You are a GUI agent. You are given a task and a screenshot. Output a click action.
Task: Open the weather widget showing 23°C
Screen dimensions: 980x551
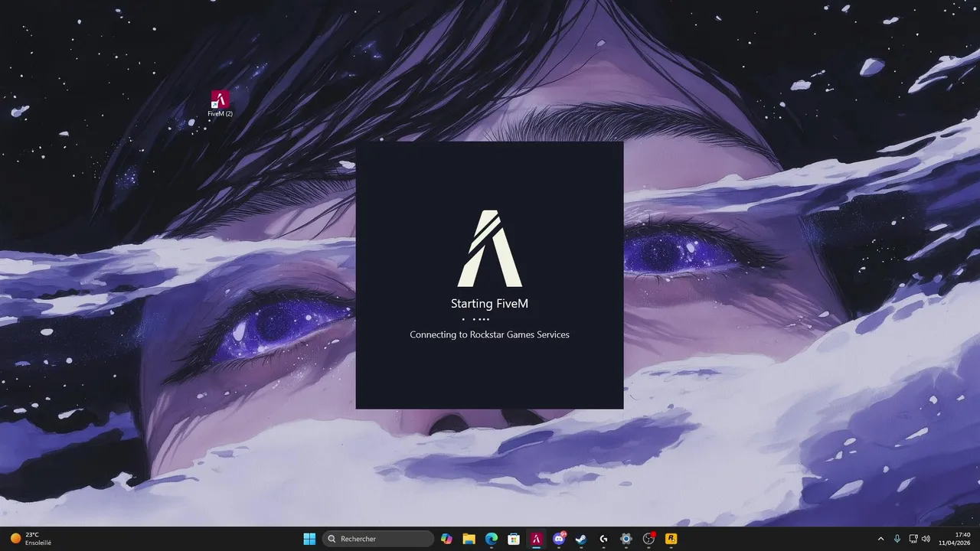point(31,539)
